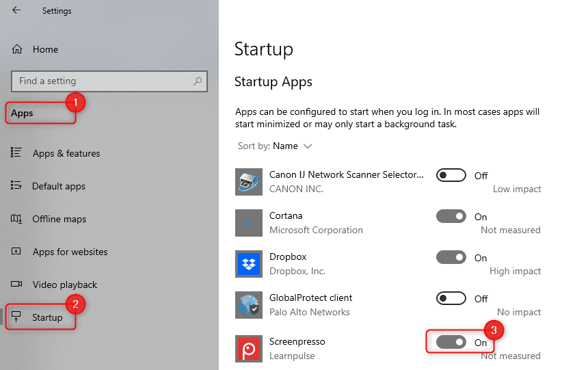Enable Canon IJ Network Scanner startup toggle
This screenshot has width=588, height=370.
[451, 176]
